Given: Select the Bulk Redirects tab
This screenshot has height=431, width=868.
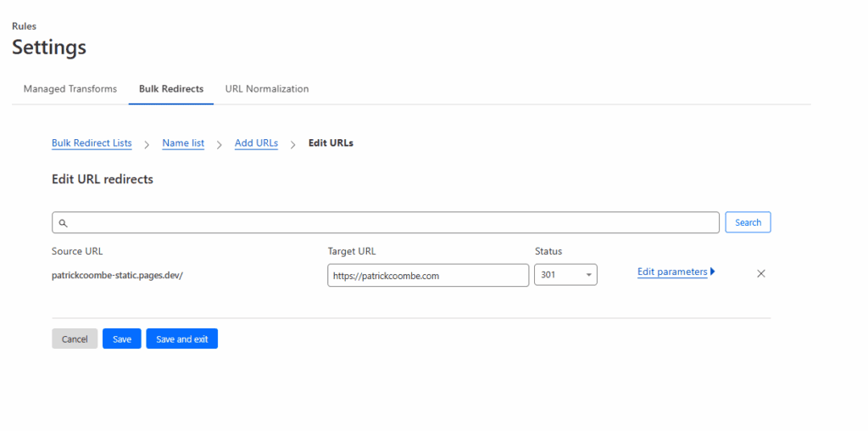Looking at the screenshot, I should [x=171, y=88].
